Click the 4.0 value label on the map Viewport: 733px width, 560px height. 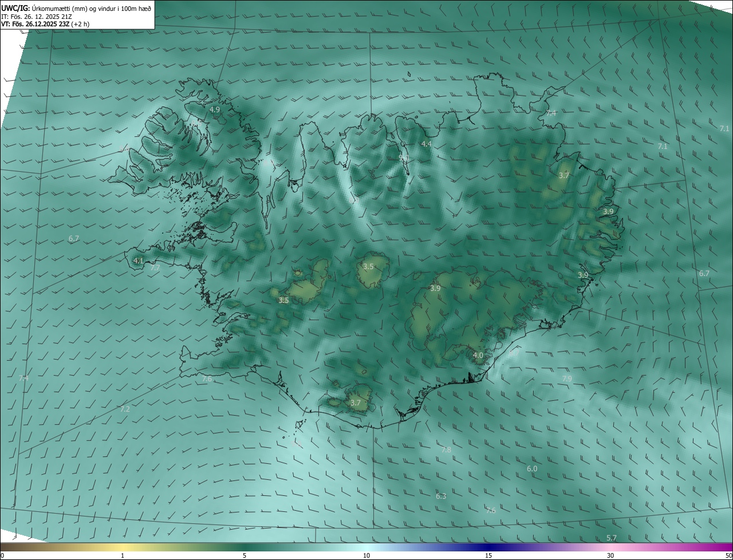[x=478, y=356]
